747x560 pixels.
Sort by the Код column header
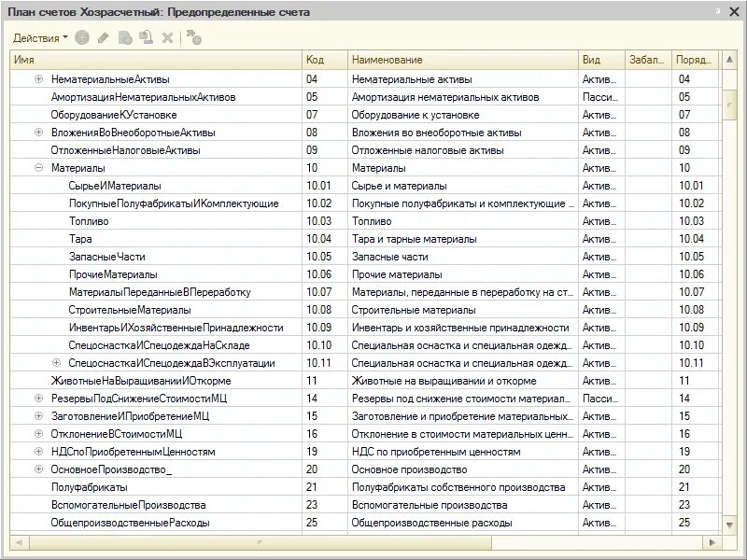tap(325, 60)
